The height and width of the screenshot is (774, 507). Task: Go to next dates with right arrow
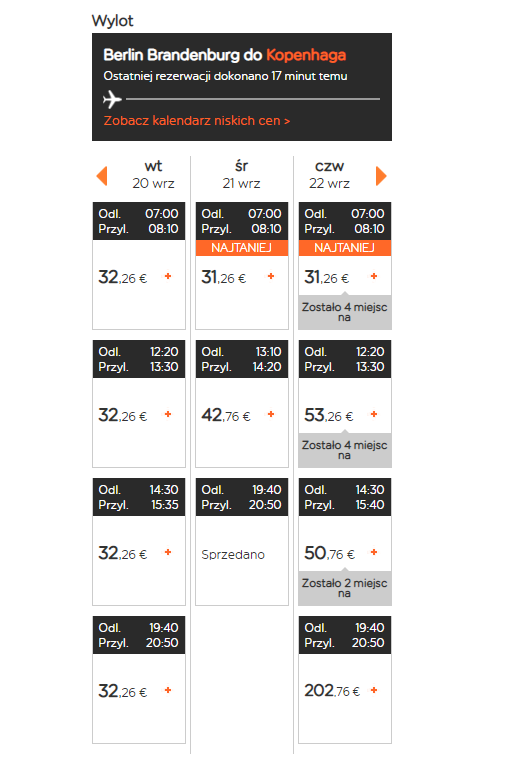[381, 176]
